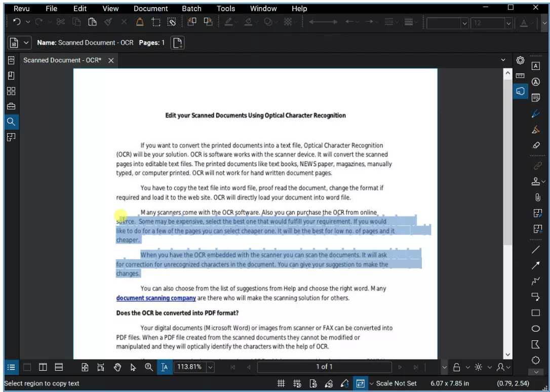Open the Document menu
Screen dimensions: 550x392
(x=150, y=8)
